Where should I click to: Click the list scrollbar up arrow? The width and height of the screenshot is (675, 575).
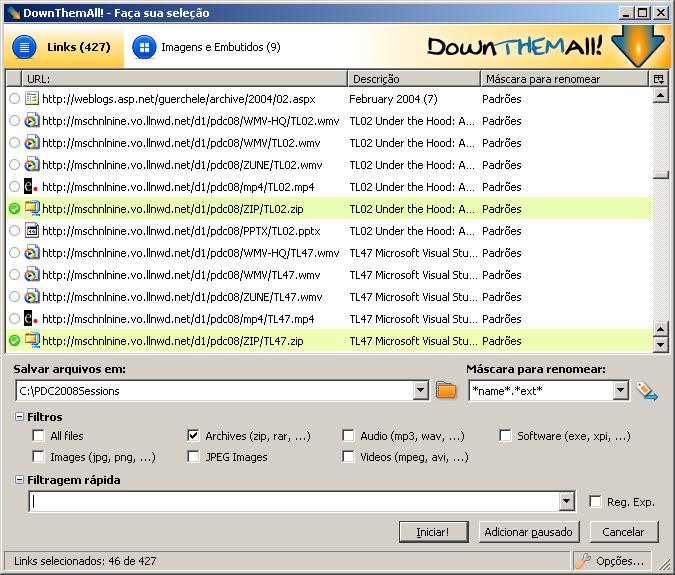click(660, 95)
